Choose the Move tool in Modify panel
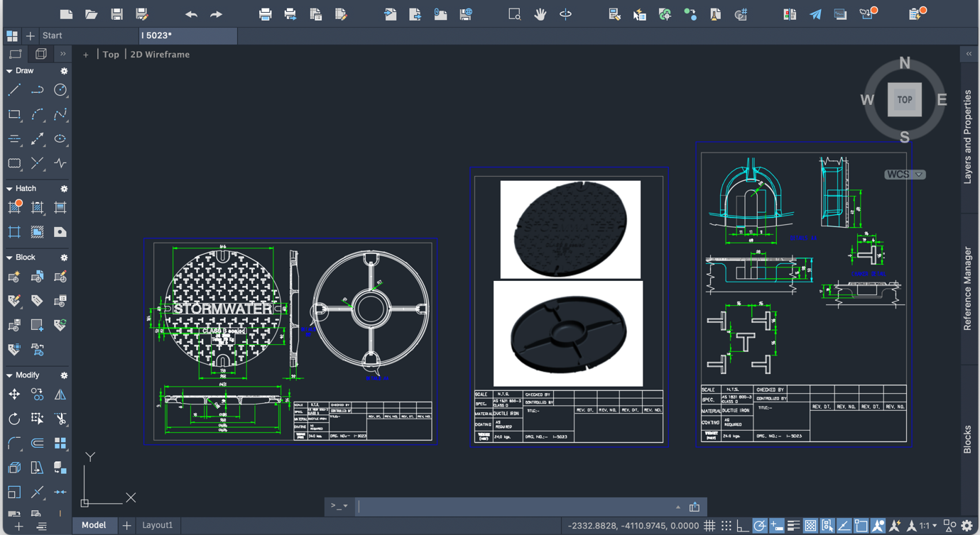This screenshot has height=535, width=980. [14, 395]
